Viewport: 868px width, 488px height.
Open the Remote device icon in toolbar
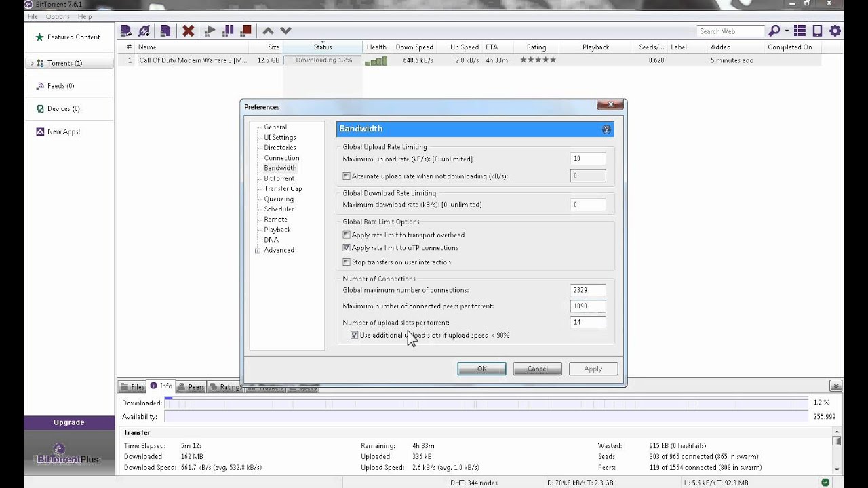[817, 30]
